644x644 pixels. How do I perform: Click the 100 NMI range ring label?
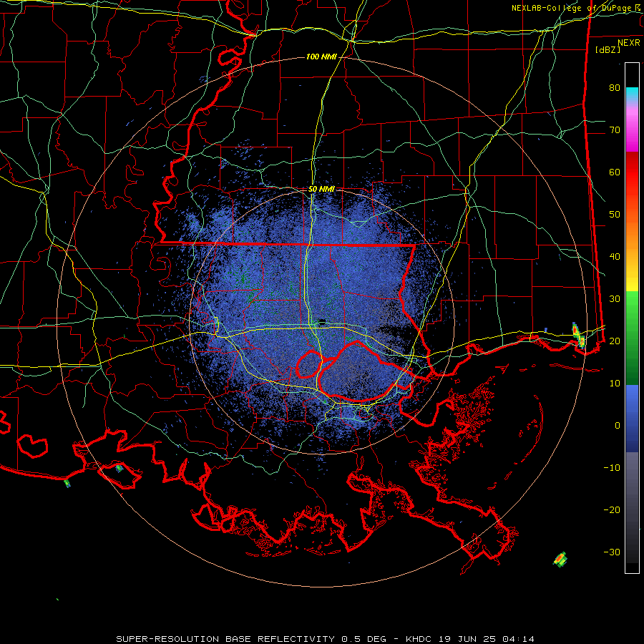321,57
